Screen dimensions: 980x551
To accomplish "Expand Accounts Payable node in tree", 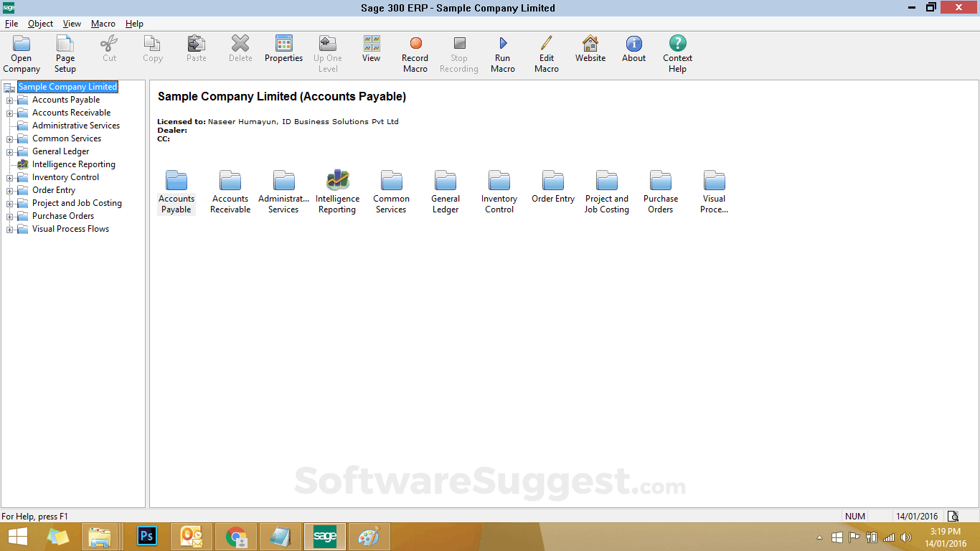I will pyautogui.click(x=10, y=100).
